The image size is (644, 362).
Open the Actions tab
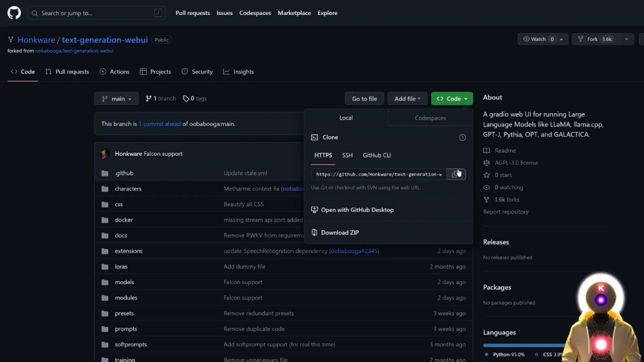point(114,72)
